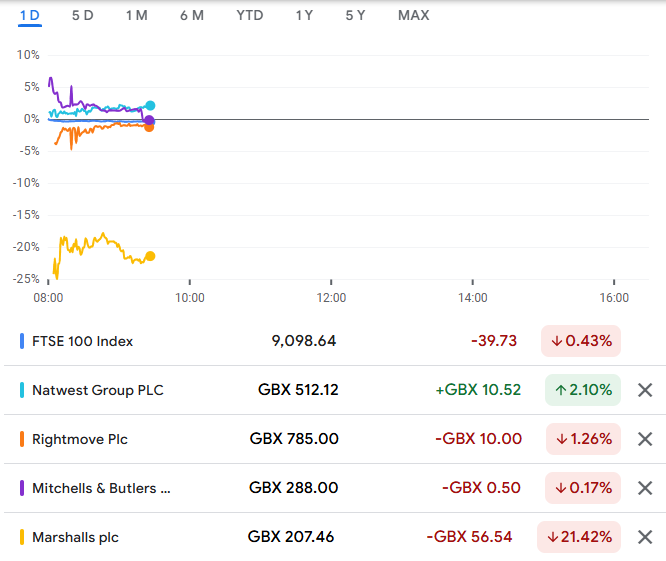666x561 pixels.
Task: Click the blue FTSE 100 color marker
Action: coord(22,341)
